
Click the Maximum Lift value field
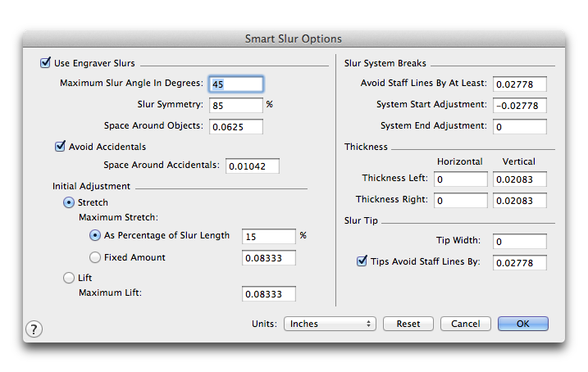tap(269, 293)
